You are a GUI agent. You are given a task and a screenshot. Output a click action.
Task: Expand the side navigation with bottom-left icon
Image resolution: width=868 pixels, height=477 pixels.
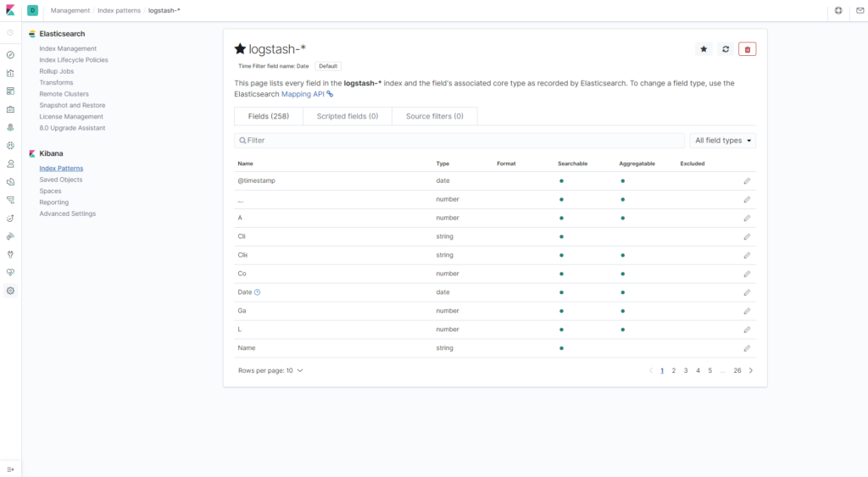point(10,469)
